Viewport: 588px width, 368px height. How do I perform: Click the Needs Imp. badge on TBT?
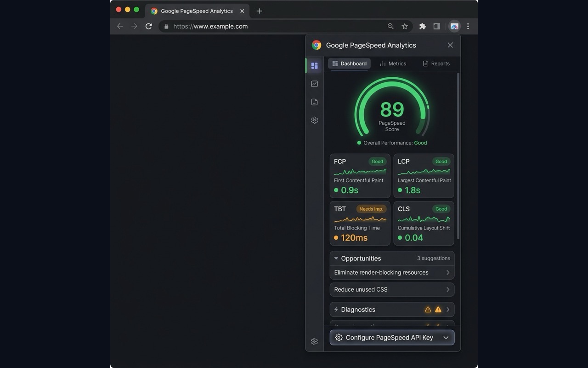[371, 209]
